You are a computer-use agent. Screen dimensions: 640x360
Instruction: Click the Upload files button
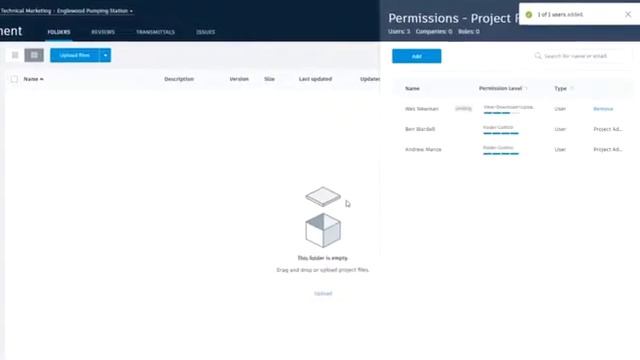(x=75, y=55)
